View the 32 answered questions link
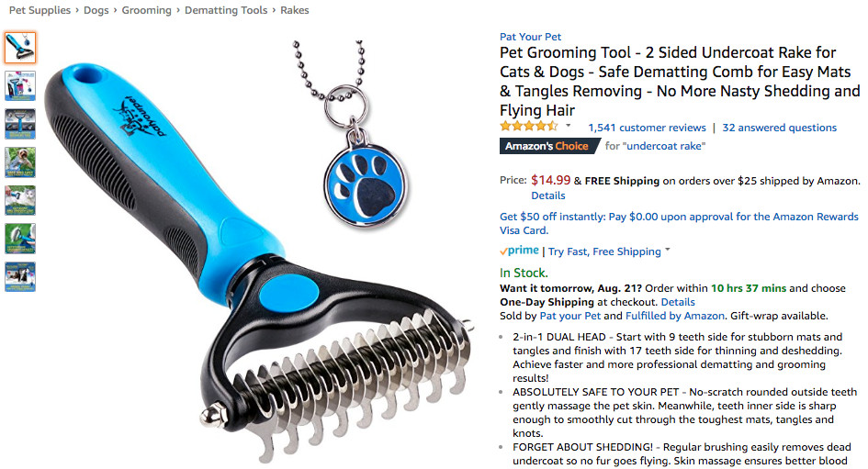The image size is (868, 469). click(779, 128)
